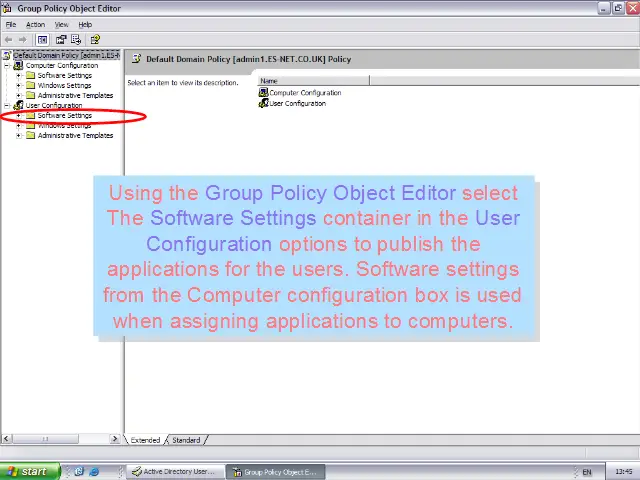Collapse the Computer Configuration tree node
The width and height of the screenshot is (640, 480).
coord(7,66)
